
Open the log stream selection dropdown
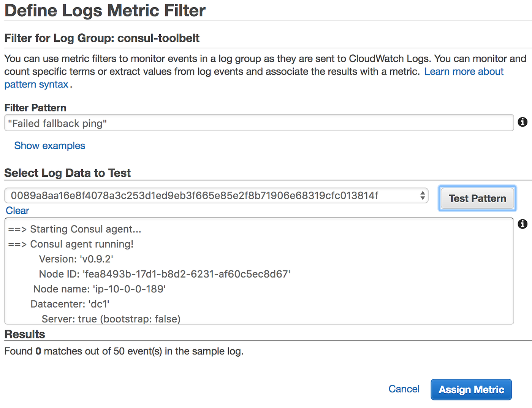(x=216, y=196)
